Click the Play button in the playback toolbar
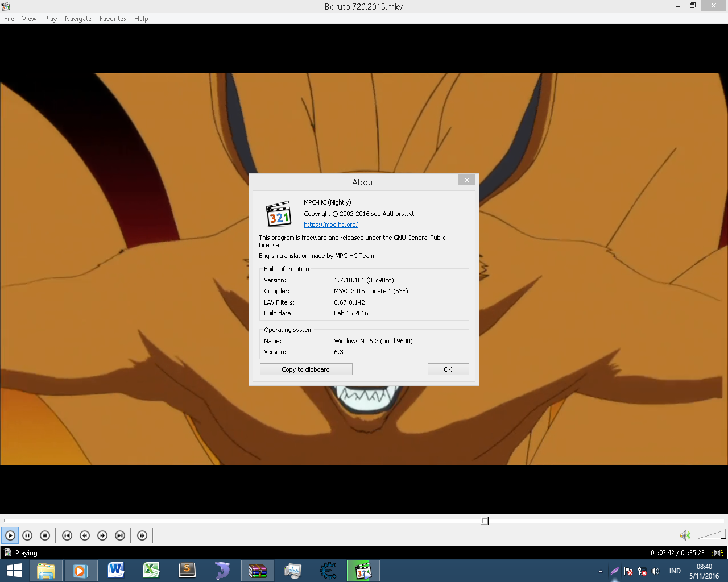Viewport: 728px width, 582px height. tap(10, 535)
